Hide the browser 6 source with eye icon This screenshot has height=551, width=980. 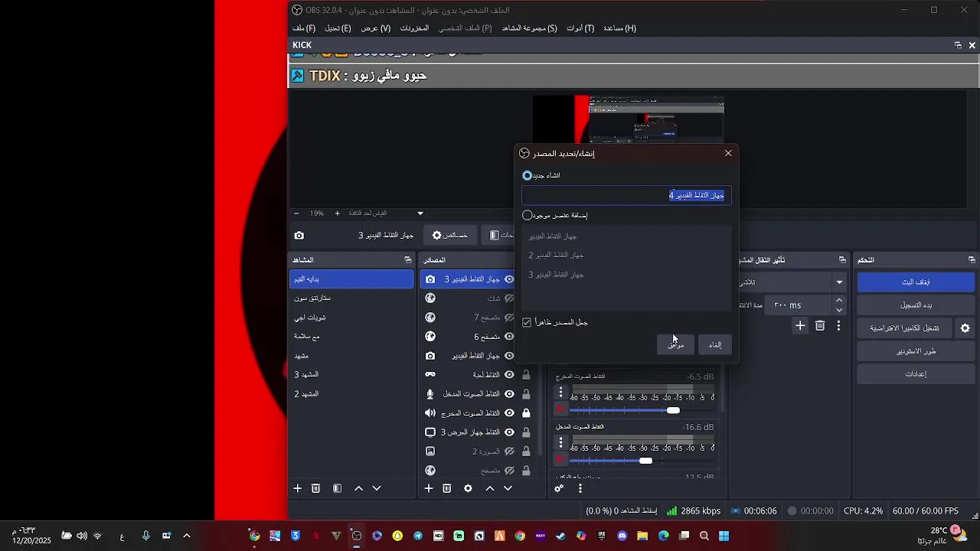tap(509, 337)
